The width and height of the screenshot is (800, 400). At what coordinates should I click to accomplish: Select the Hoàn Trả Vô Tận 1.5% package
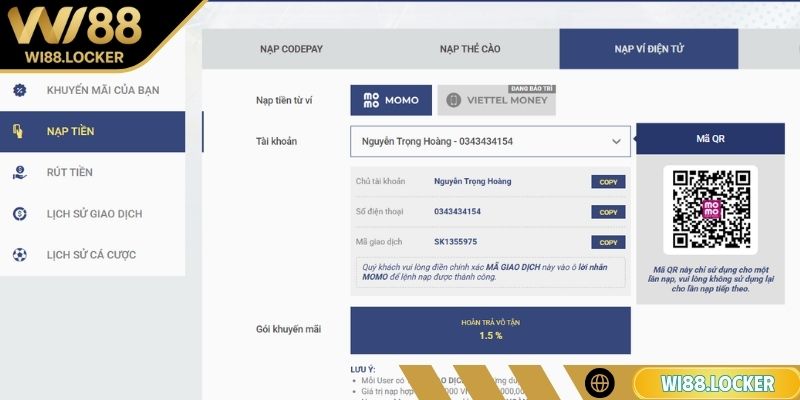pos(490,330)
